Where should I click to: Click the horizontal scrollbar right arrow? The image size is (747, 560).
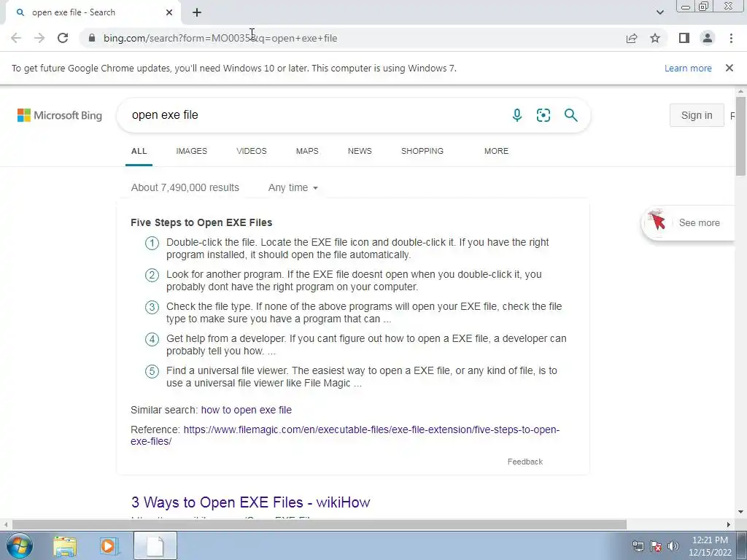coord(729,524)
